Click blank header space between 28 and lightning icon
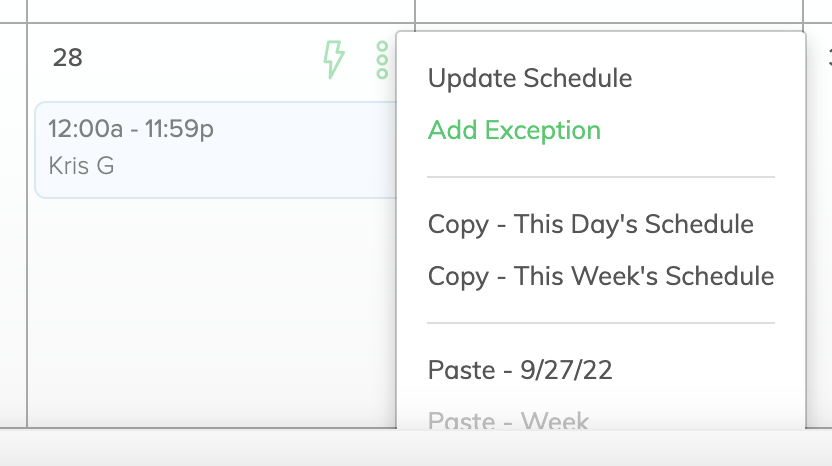The width and height of the screenshot is (832, 466). coord(202,58)
